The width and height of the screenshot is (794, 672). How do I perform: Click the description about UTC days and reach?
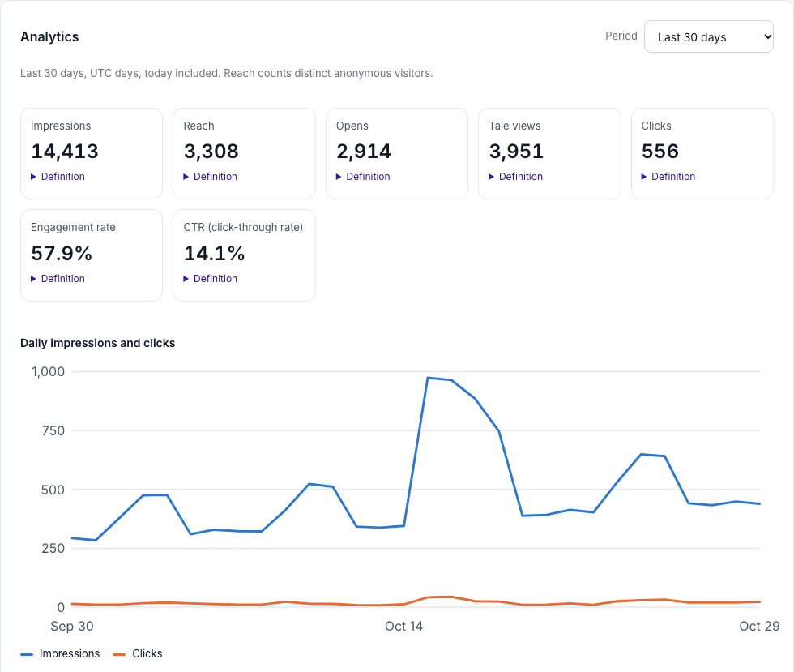(x=226, y=73)
